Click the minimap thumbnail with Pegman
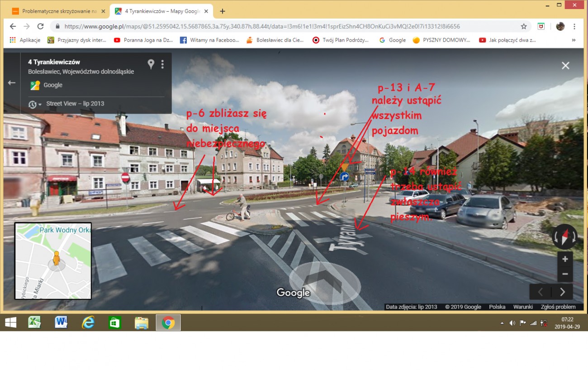Image resolution: width=588 pixels, height=370 pixels. 53,261
